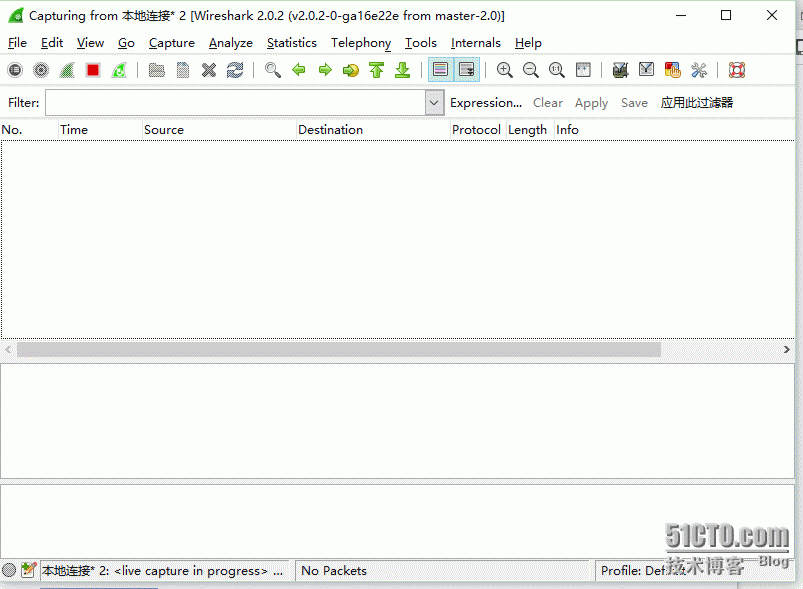Open the Telephony menu
Screen dimensions: 803x589
361,43
